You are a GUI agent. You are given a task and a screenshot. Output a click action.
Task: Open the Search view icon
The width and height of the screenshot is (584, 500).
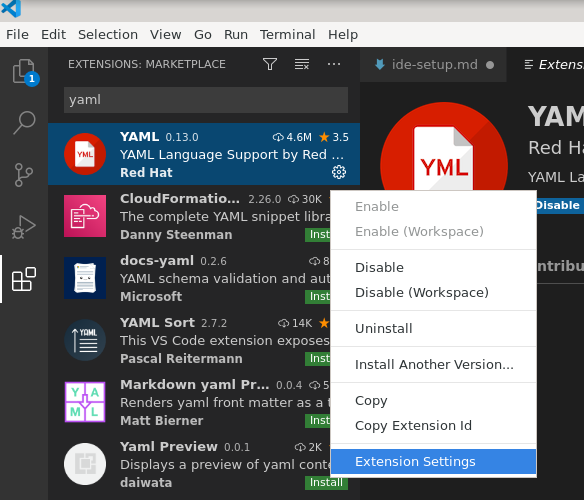pyautogui.click(x=24, y=122)
